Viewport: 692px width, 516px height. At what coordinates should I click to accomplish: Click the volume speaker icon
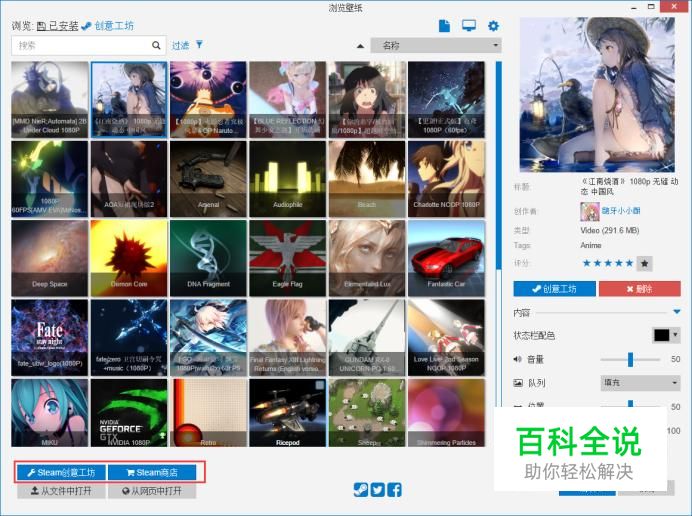click(518, 359)
